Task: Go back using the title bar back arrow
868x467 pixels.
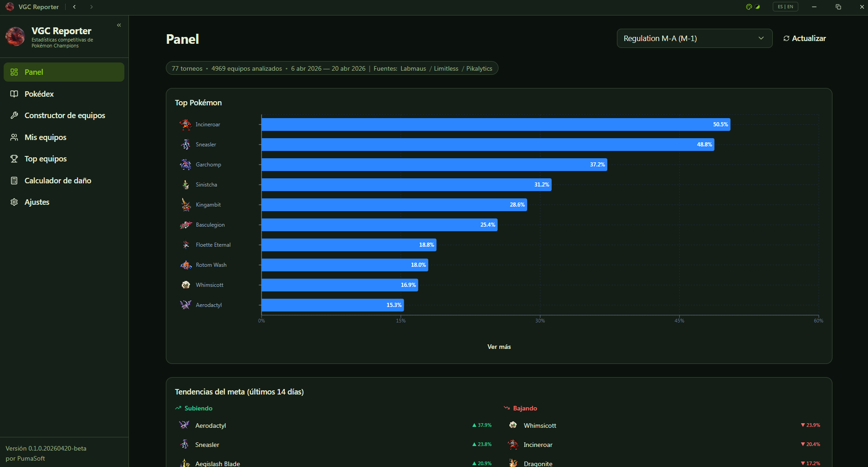Action: click(x=74, y=7)
